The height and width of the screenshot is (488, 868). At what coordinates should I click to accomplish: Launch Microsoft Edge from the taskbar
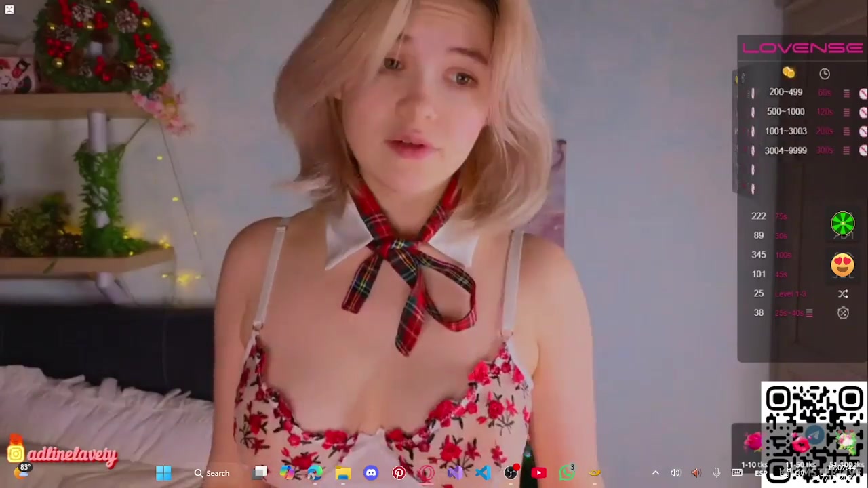pyautogui.click(x=315, y=473)
